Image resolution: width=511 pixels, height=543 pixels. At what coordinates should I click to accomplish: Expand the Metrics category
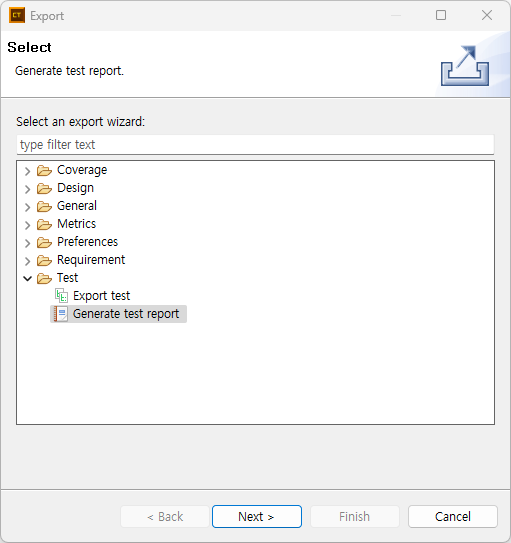28,225
